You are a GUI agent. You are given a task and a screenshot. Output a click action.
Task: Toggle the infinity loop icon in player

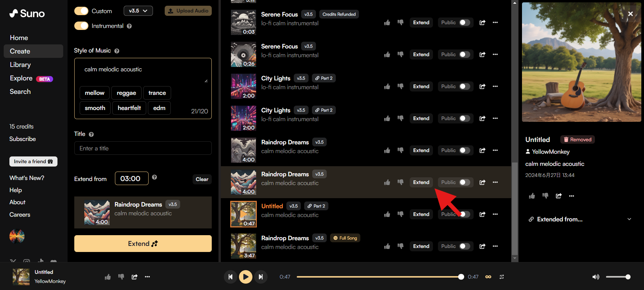(488, 277)
